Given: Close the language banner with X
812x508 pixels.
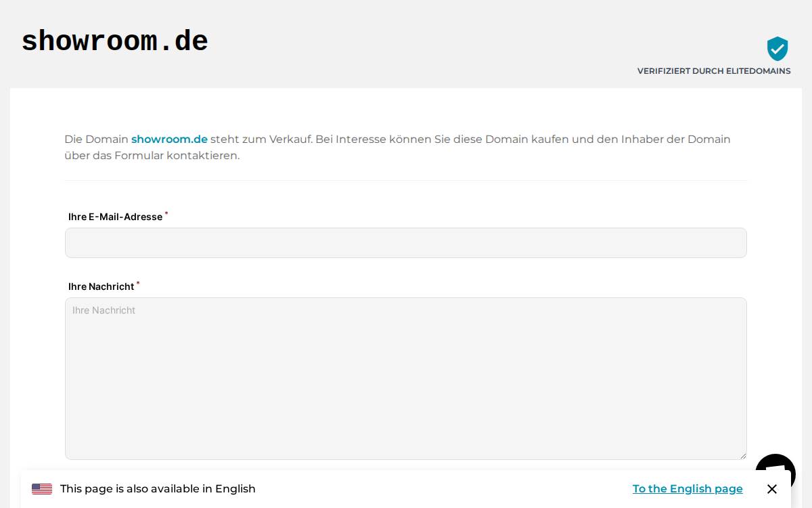Looking at the screenshot, I should 772,489.
